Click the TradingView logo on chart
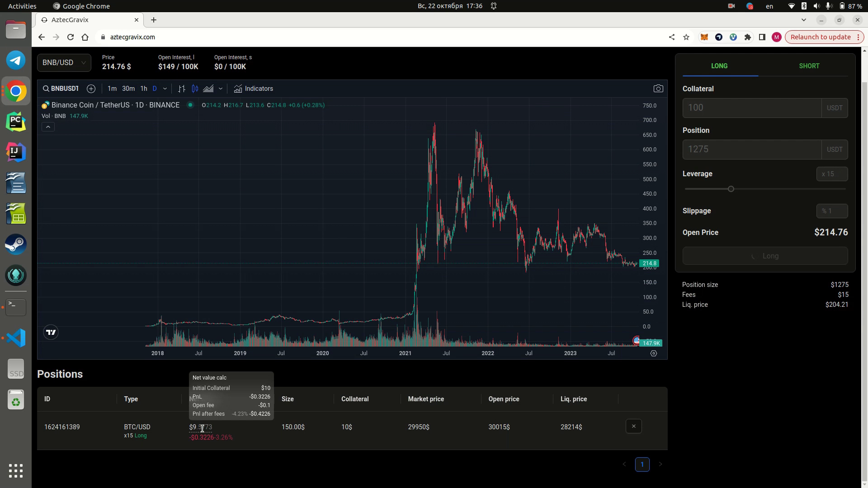The width and height of the screenshot is (868, 488). tap(51, 333)
